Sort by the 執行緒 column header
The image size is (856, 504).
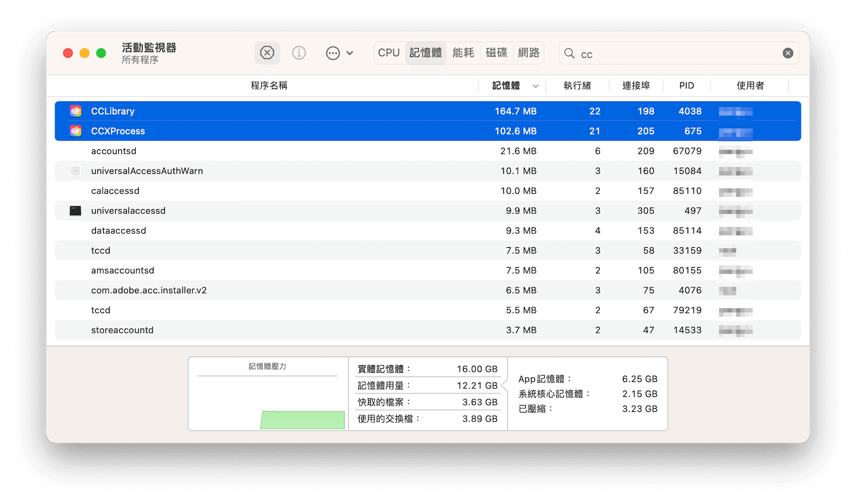577,86
